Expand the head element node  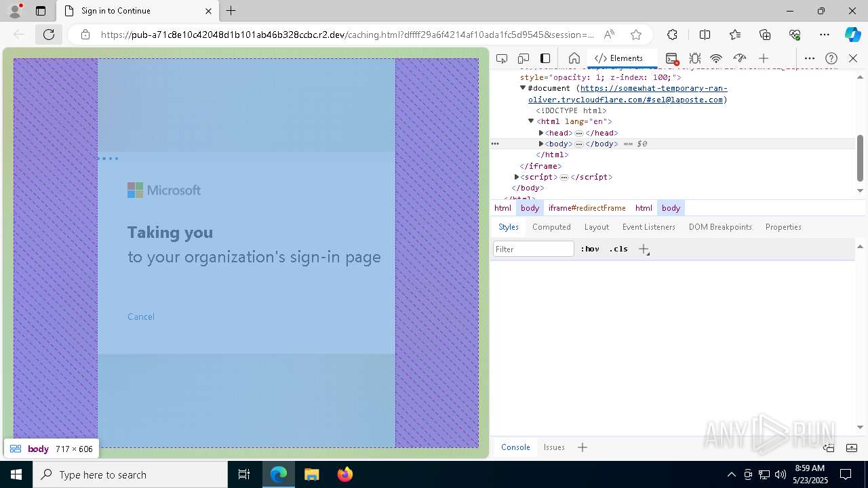click(x=541, y=133)
